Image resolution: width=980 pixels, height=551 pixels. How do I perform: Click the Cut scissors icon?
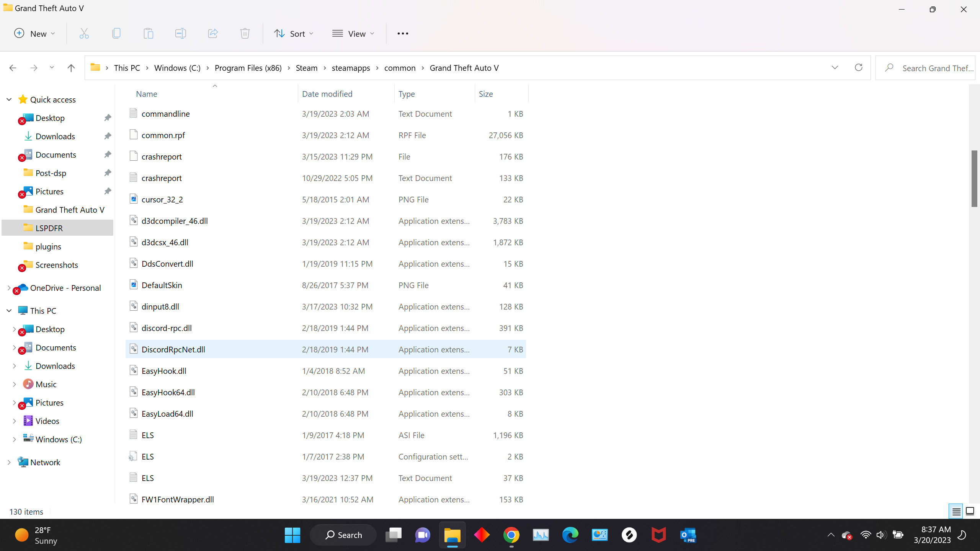[x=84, y=34]
